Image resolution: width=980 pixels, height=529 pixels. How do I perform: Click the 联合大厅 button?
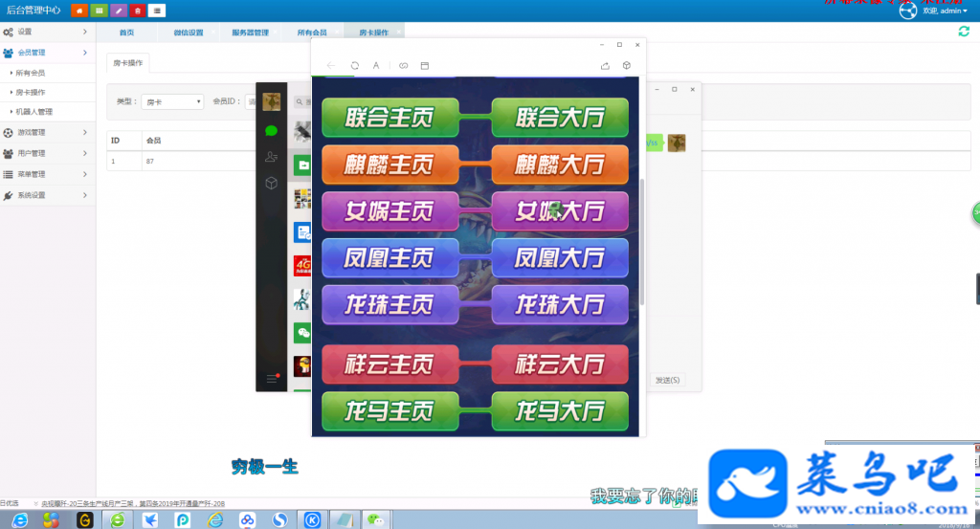560,118
